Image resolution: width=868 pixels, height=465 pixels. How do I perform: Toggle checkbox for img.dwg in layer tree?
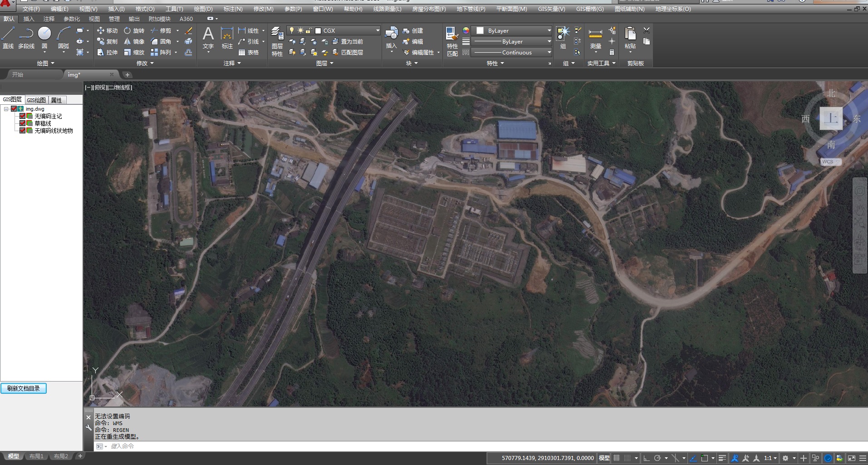tap(14, 109)
